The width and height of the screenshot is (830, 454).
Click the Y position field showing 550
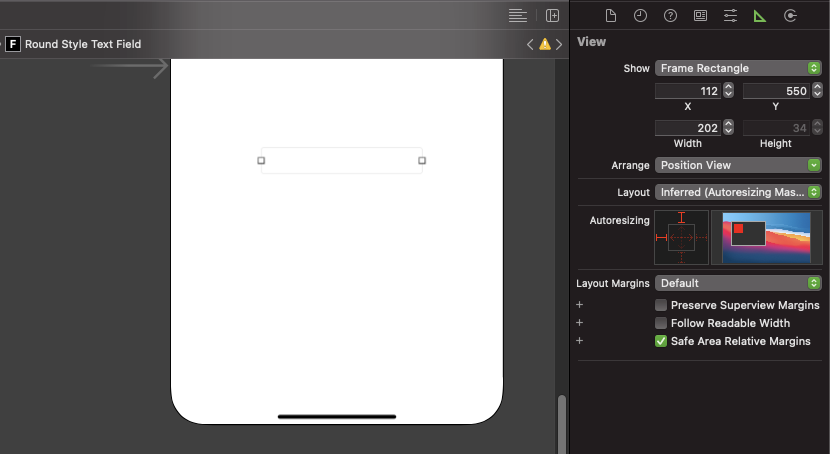pyautogui.click(x=776, y=91)
